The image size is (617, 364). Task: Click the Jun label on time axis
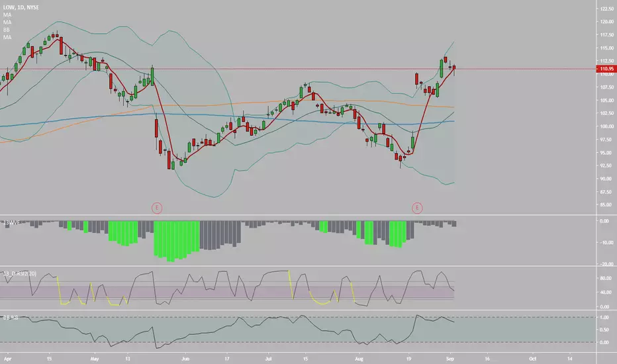tap(185, 359)
